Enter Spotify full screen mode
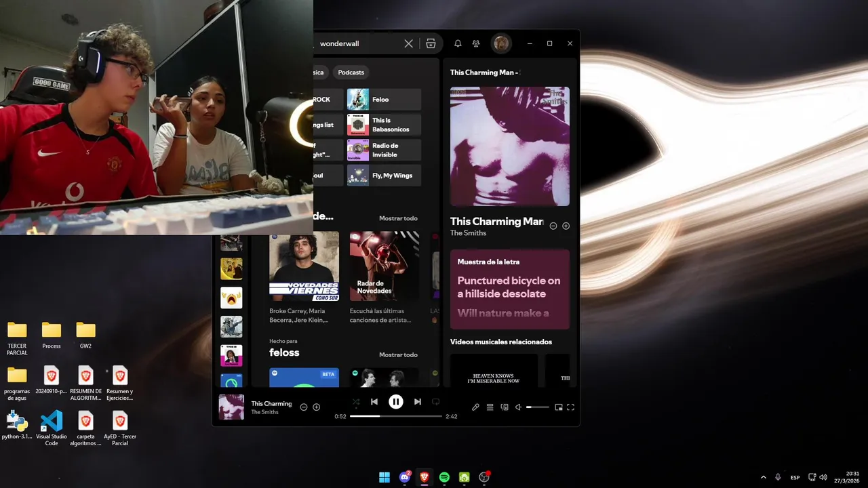Viewport: 868px width, 488px height. click(x=570, y=407)
